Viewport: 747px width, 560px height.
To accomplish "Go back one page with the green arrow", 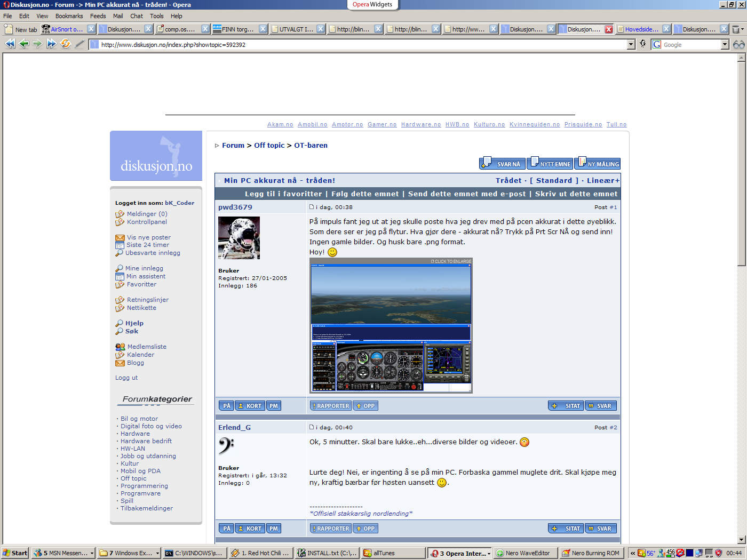I will [24, 44].
